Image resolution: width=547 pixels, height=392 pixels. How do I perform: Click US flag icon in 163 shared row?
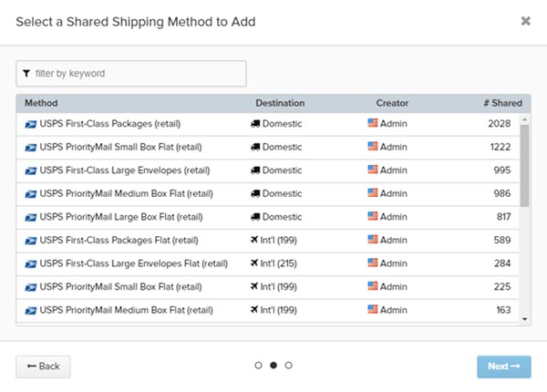373,310
